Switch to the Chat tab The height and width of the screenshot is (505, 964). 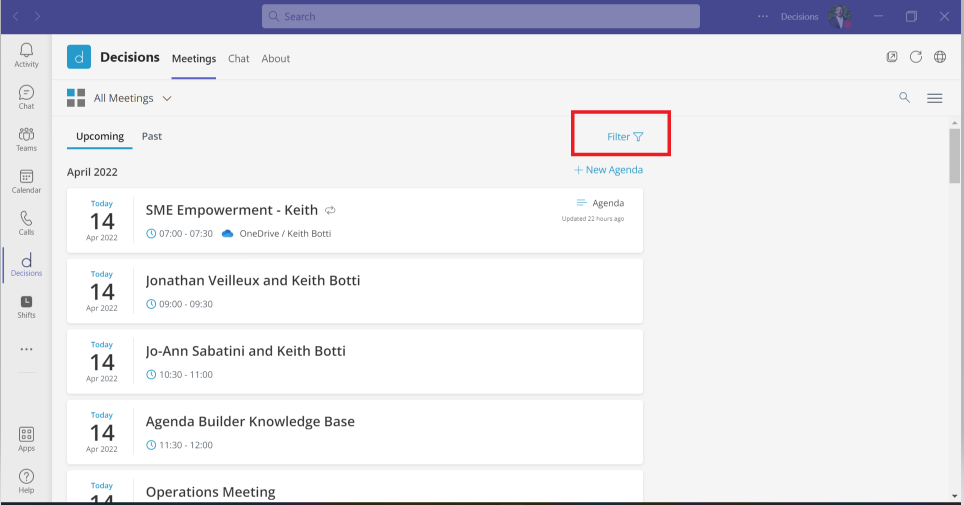click(x=239, y=58)
